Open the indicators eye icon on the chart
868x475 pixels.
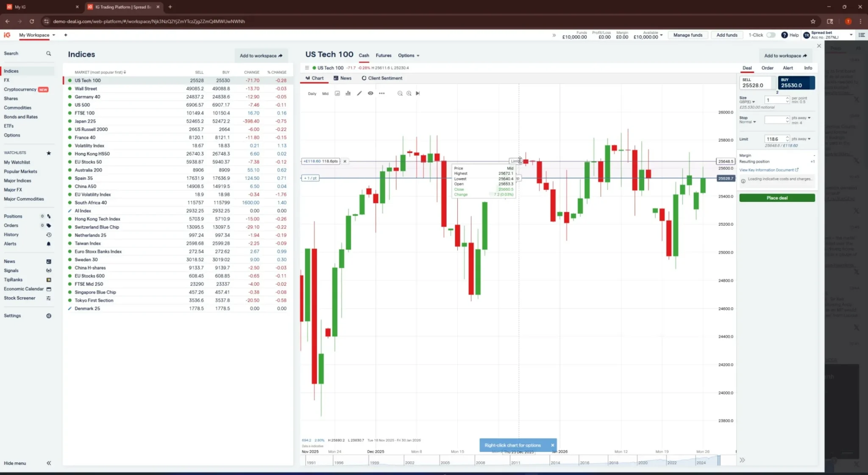(x=370, y=93)
